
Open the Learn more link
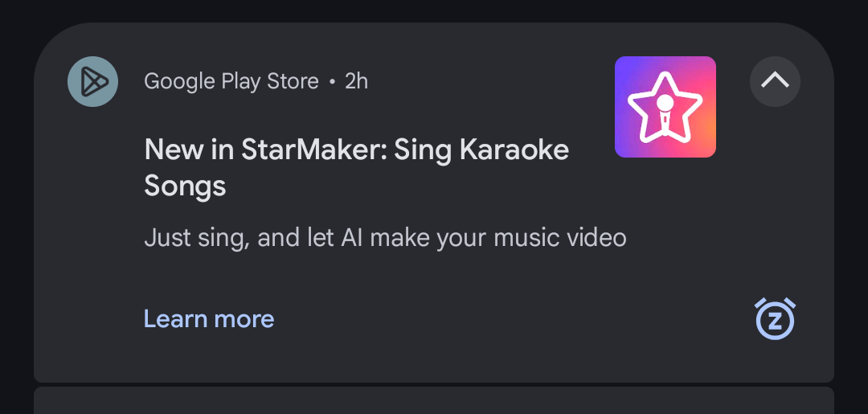209,319
